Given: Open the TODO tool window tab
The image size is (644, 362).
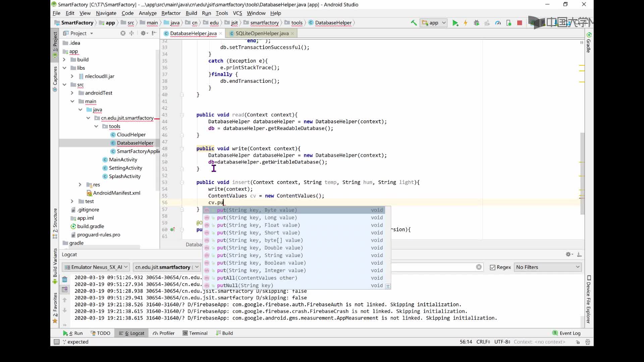Looking at the screenshot, I should pos(100,333).
